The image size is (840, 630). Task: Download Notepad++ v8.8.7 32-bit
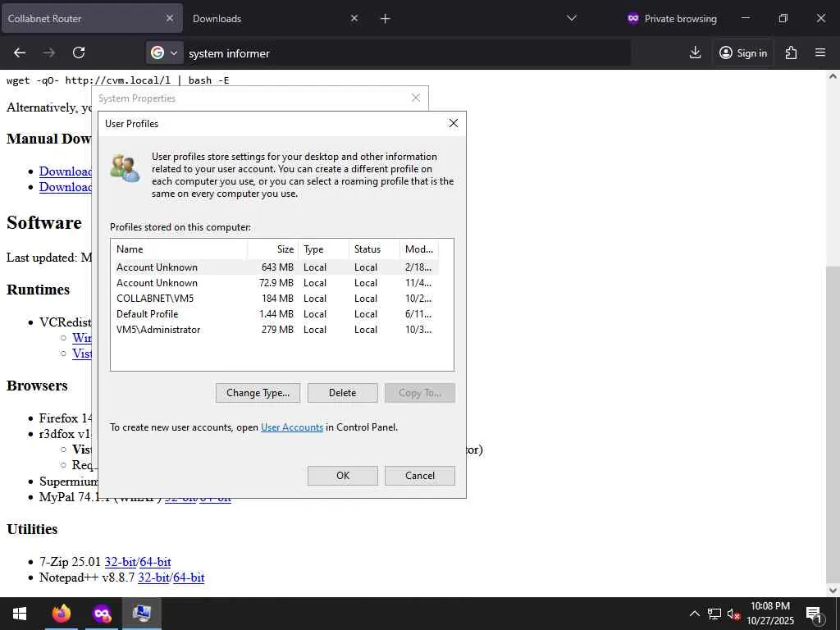tap(153, 577)
